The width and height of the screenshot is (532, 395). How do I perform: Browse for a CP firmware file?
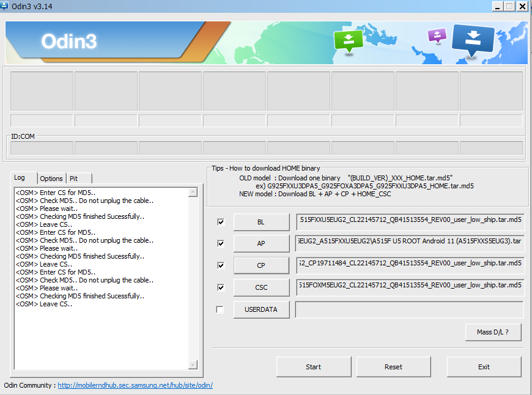click(261, 265)
